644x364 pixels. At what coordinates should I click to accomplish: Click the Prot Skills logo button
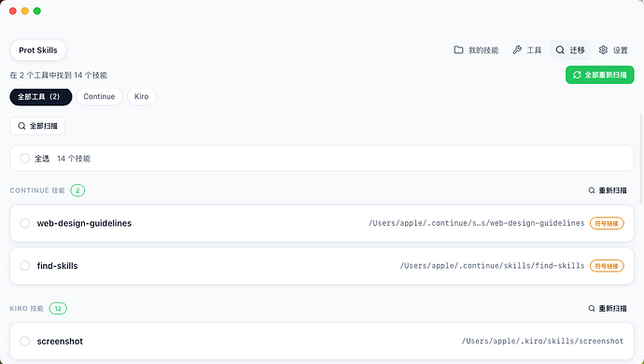[38, 50]
